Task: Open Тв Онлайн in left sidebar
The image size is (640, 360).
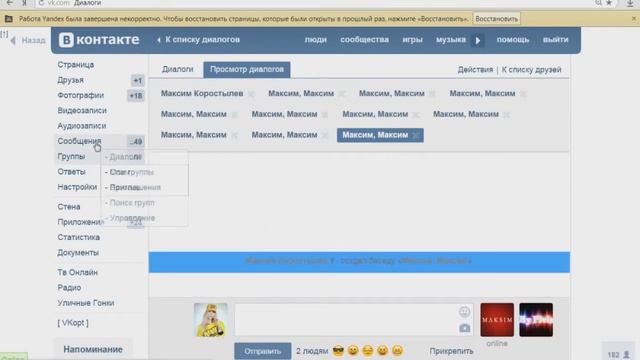Action: click(x=78, y=272)
